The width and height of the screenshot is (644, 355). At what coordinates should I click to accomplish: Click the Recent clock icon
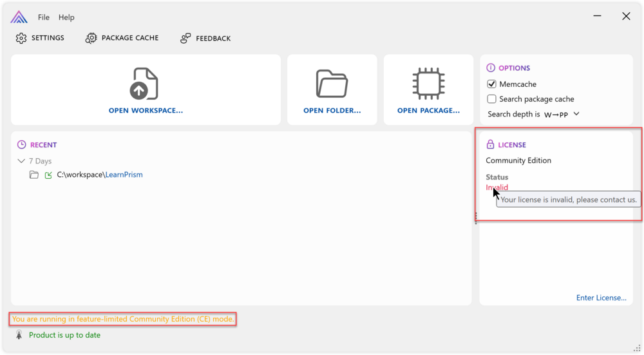[21, 144]
